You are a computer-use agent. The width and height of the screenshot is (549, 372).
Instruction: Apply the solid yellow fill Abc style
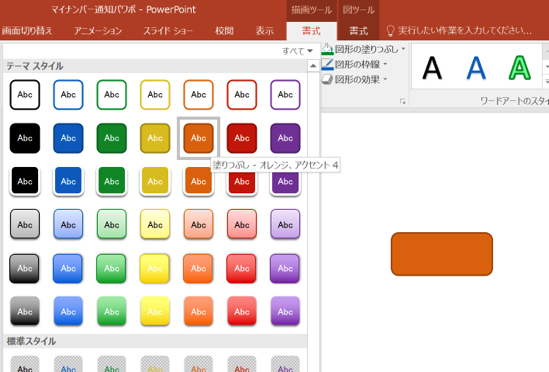(155, 138)
